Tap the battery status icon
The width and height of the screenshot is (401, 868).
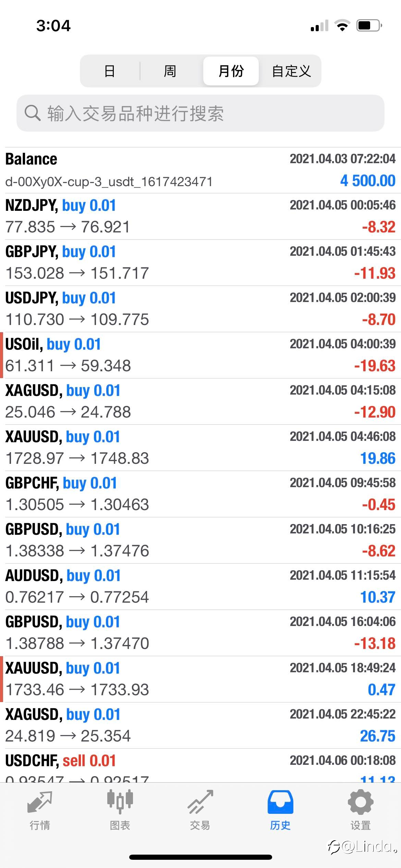[369, 26]
